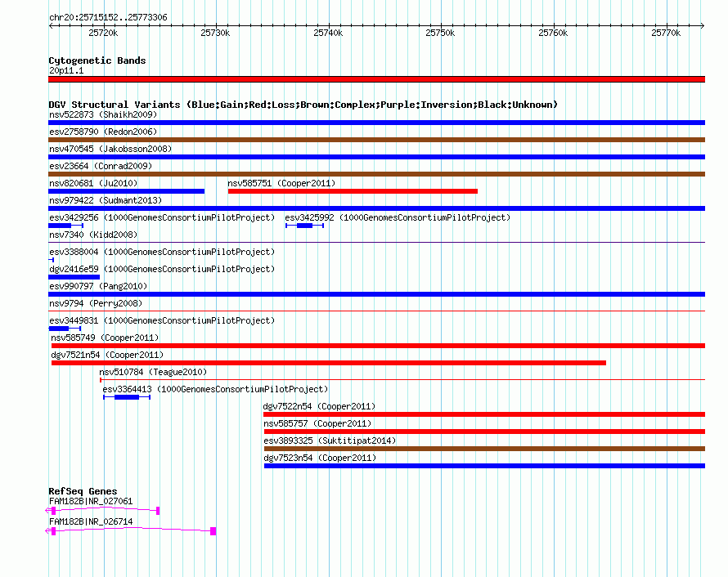Open variant nsv522873 (Shaikh2009) label
The width and height of the screenshot is (728, 577).
103,114
